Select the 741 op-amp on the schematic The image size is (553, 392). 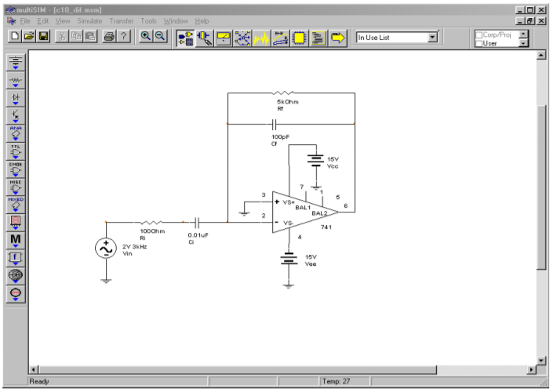pyautogui.click(x=302, y=212)
